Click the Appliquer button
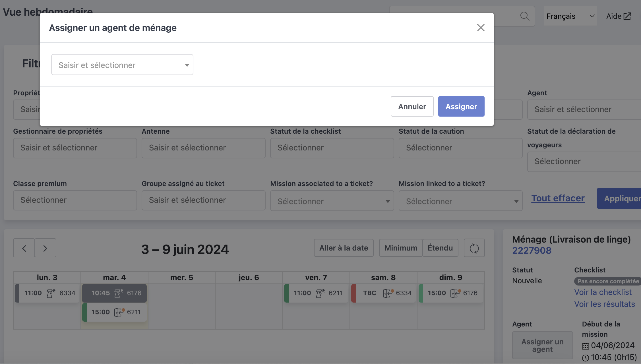Image resolution: width=641 pixels, height=364 pixels. (x=619, y=198)
